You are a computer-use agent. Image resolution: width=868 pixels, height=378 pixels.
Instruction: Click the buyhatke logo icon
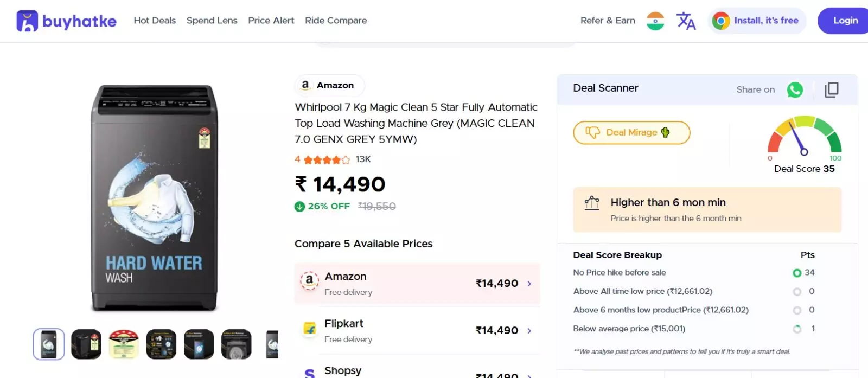(x=27, y=21)
